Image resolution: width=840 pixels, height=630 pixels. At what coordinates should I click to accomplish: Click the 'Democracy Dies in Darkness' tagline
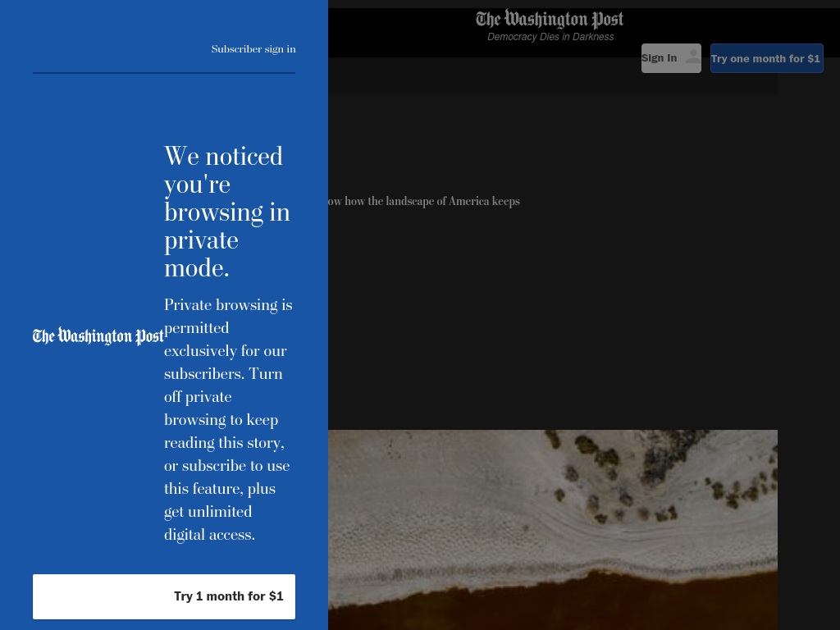[x=550, y=37]
